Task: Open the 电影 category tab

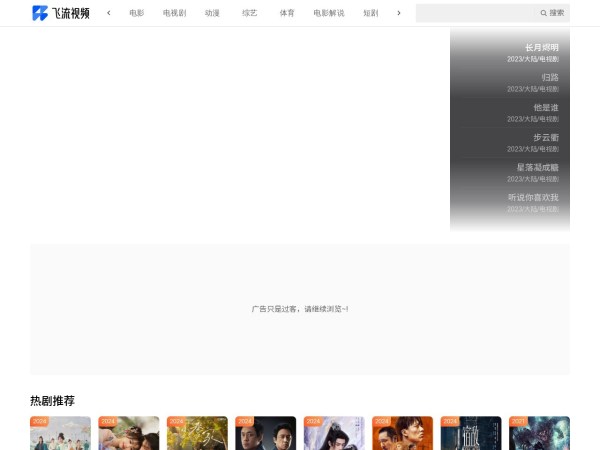Action: 136,13
